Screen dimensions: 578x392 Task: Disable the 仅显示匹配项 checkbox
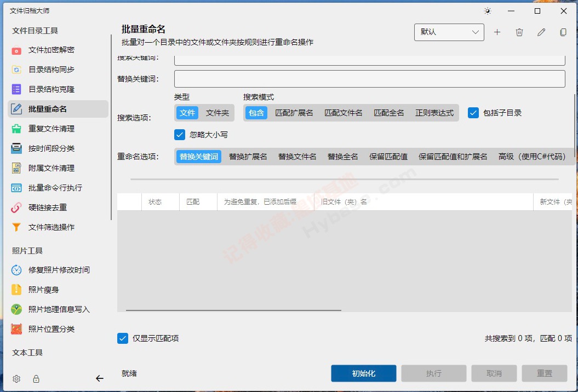click(123, 338)
